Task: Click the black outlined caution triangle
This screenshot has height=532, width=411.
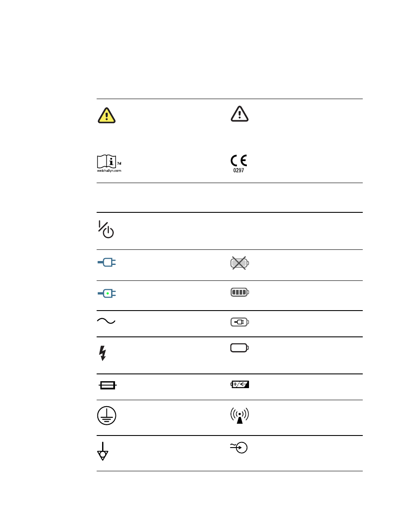Action: coord(240,114)
